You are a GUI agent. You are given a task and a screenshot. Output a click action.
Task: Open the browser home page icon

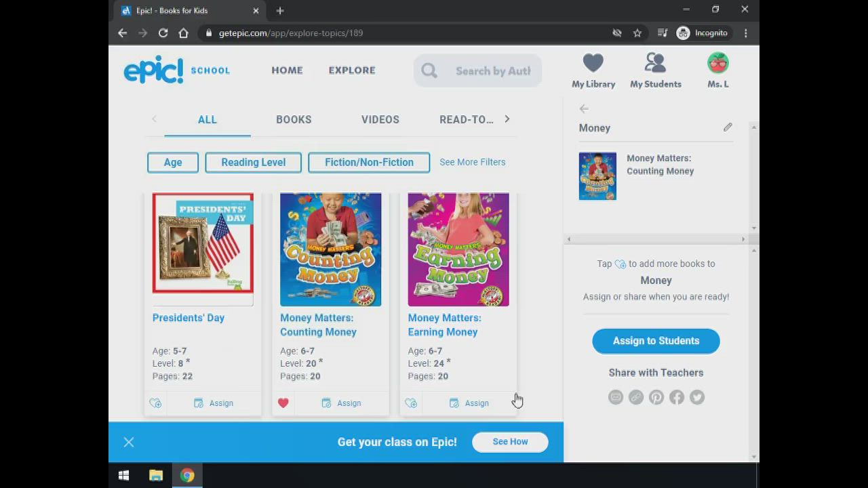(183, 33)
